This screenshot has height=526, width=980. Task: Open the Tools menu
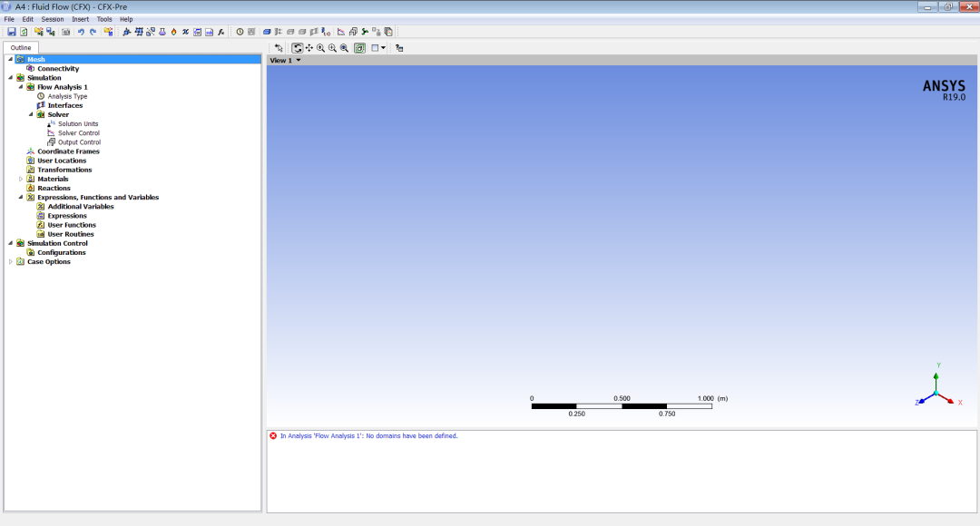[x=104, y=19]
